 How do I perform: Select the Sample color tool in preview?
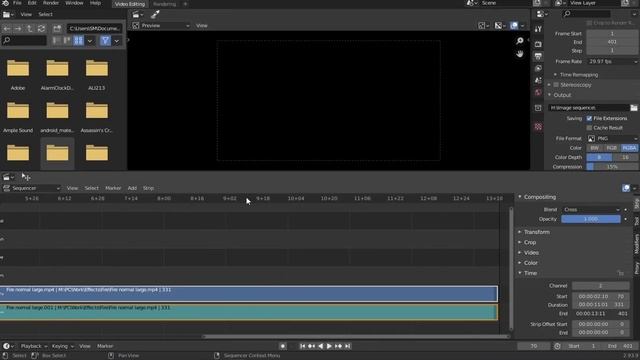coord(155,15)
